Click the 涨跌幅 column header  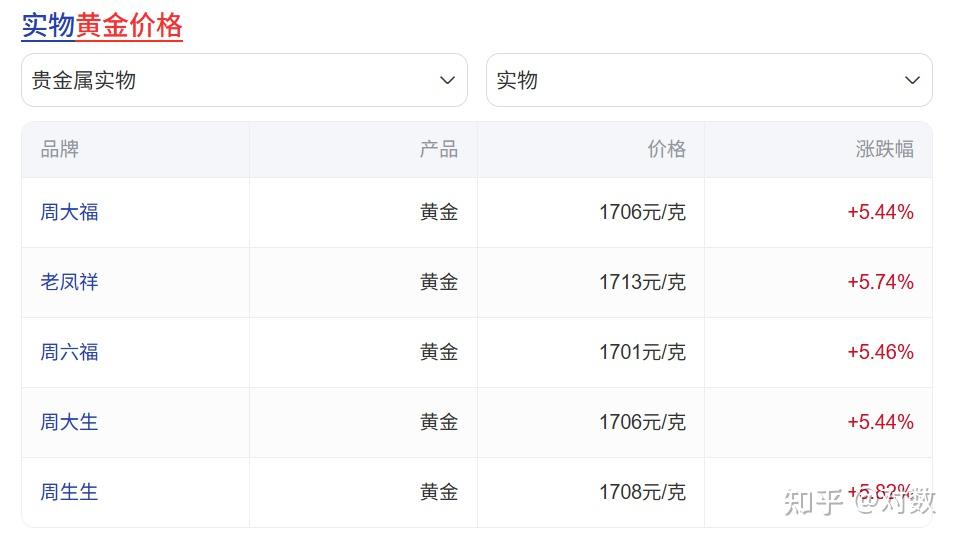click(x=884, y=150)
